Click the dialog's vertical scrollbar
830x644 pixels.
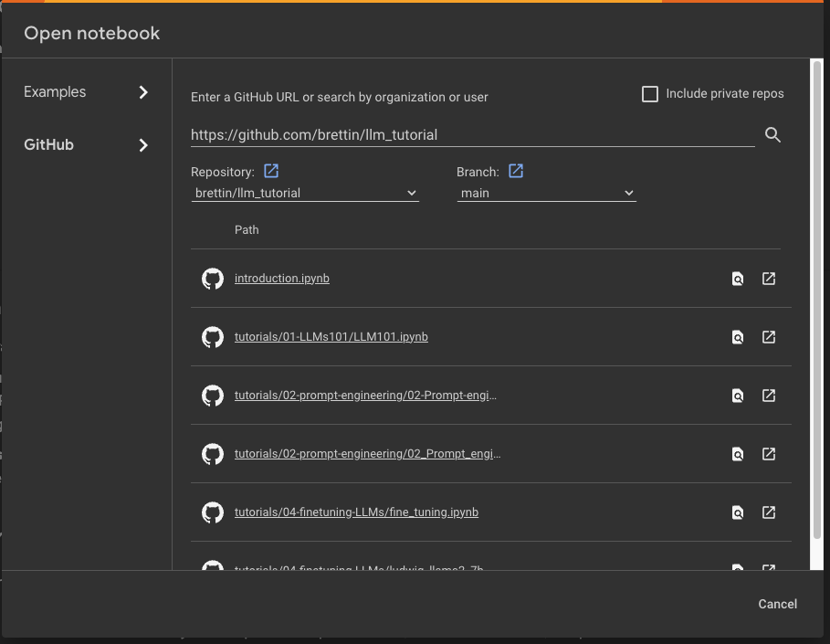817,300
